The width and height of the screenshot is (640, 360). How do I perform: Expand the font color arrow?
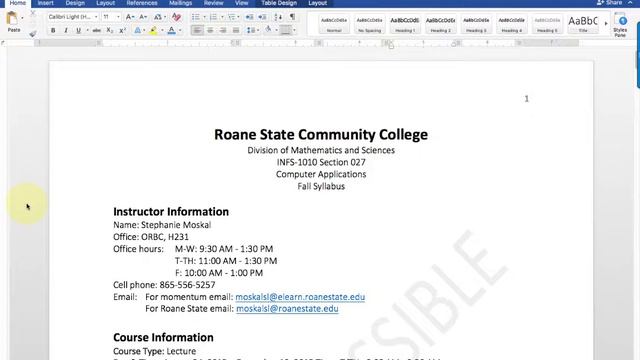[x=180, y=31]
